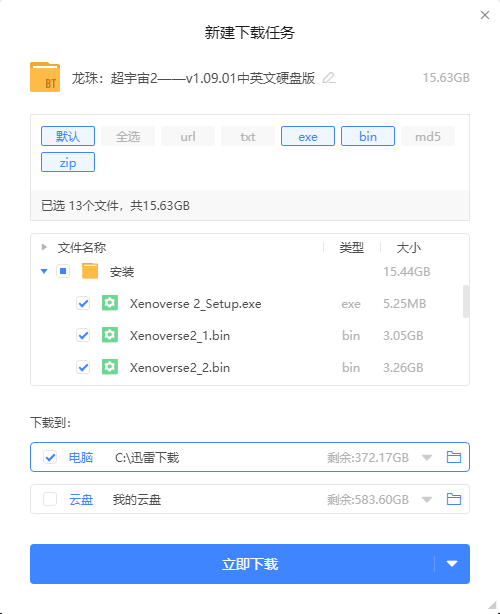Open the 电脑 download path dropdown

(x=427, y=457)
